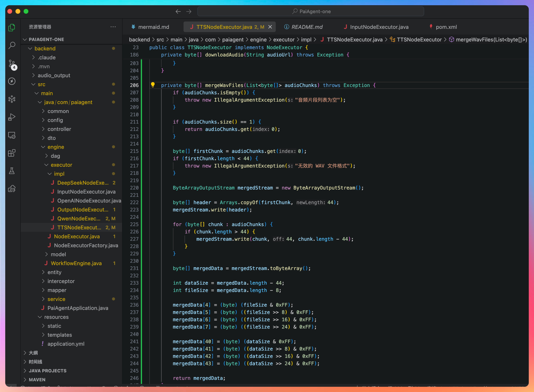Open explorer more actions ellipsis
Screen dimensions: 534x392
(x=113, y=27)
